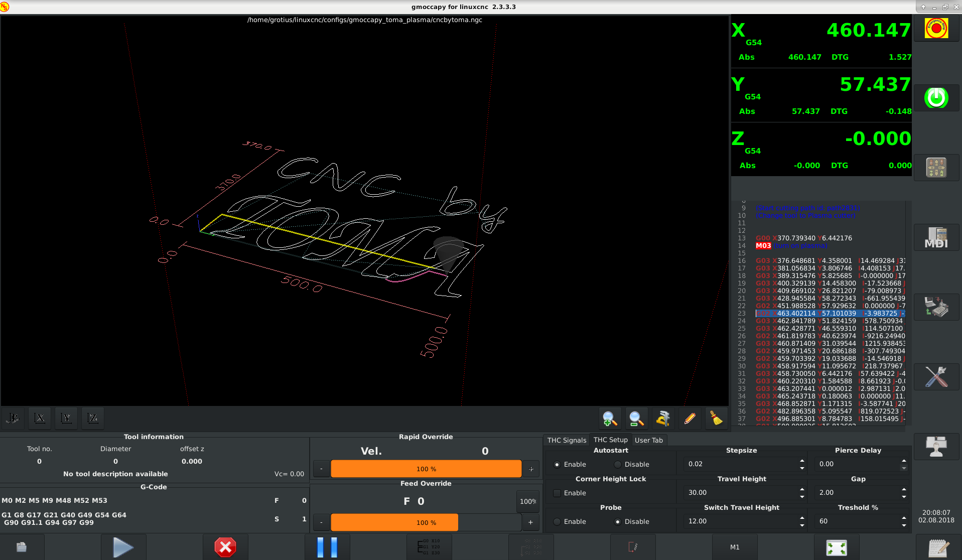This screenshot has width=962, height=560.
Task: Clear the preview plot with the broom
Action: click(716, 418)
